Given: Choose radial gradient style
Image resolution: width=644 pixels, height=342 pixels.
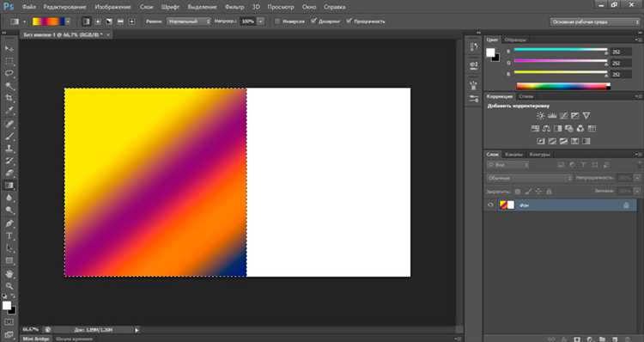Looking at the screenshot, I should tap(98, 21).
